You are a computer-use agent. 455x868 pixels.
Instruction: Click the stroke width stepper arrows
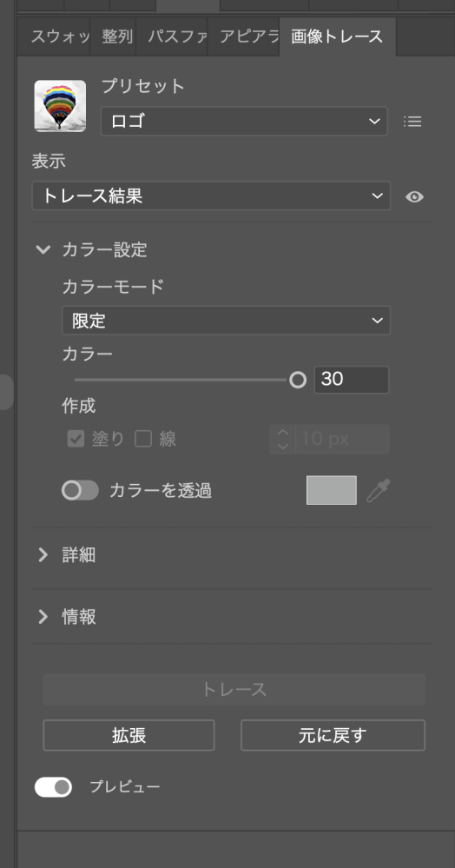[282, 440]
